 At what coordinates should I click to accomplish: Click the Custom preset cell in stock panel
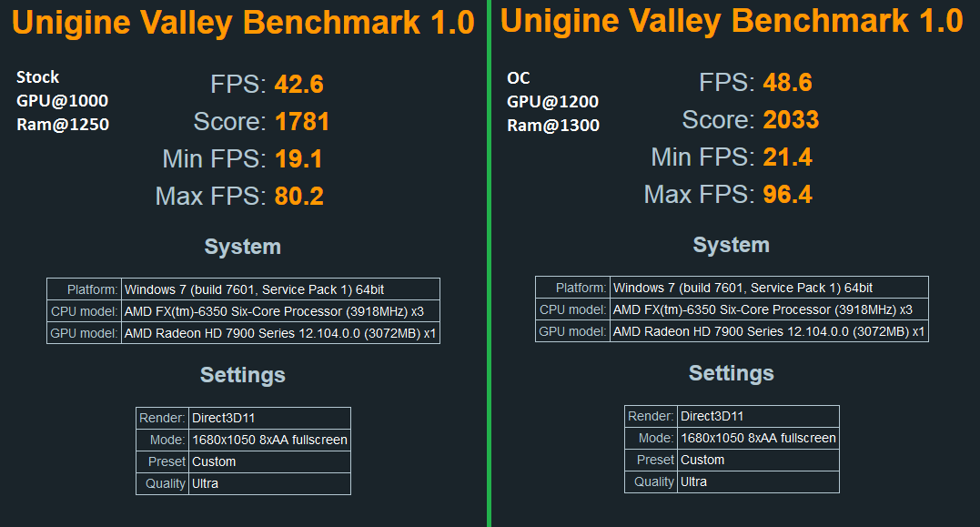(x=269, y=462)
